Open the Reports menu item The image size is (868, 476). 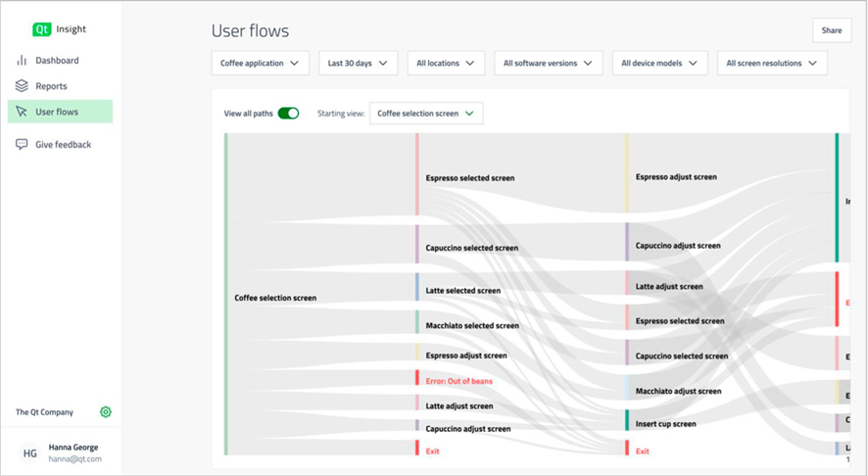click(x=51, y=86)
